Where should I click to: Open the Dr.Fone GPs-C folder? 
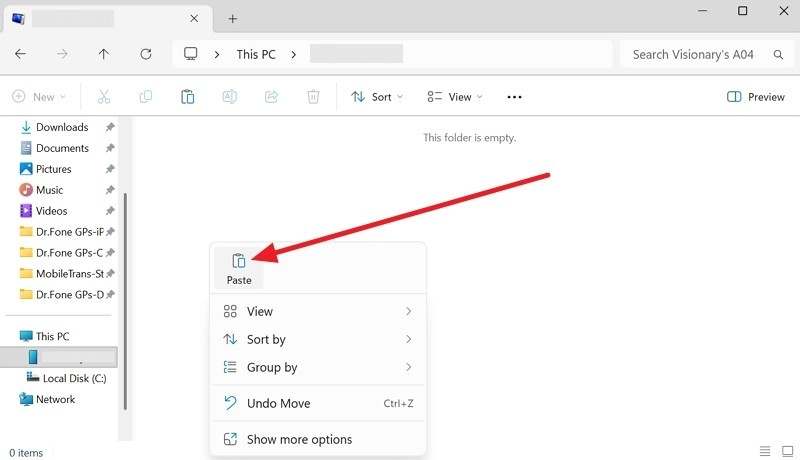[61, 252]
